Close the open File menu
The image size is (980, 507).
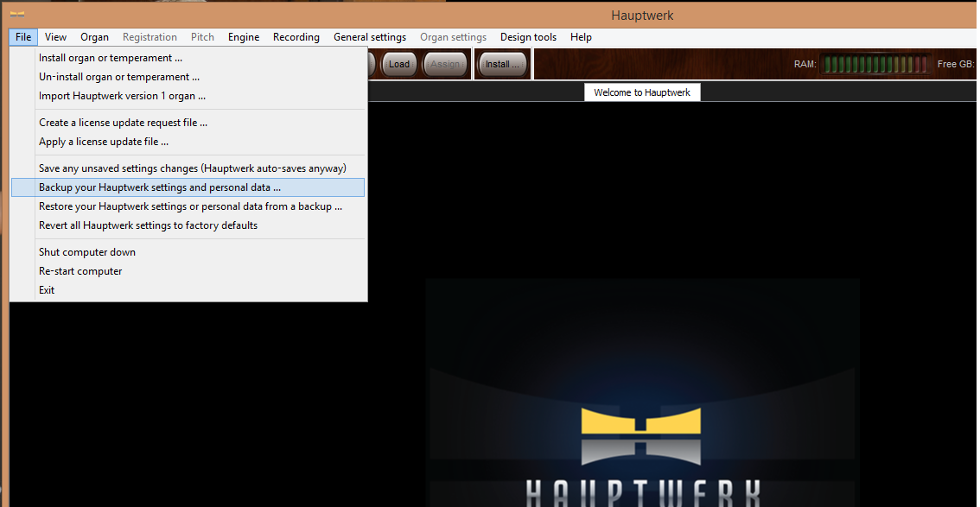point(23,37)
